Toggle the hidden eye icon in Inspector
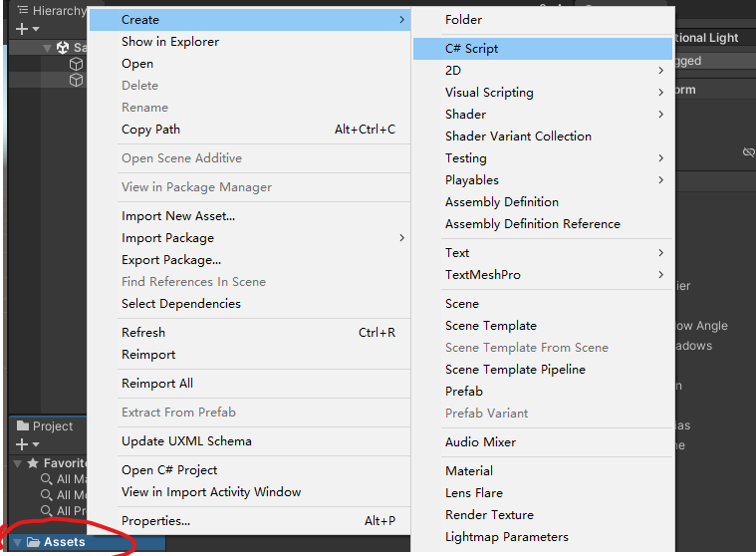756x556 pixels. click(749, 152)
